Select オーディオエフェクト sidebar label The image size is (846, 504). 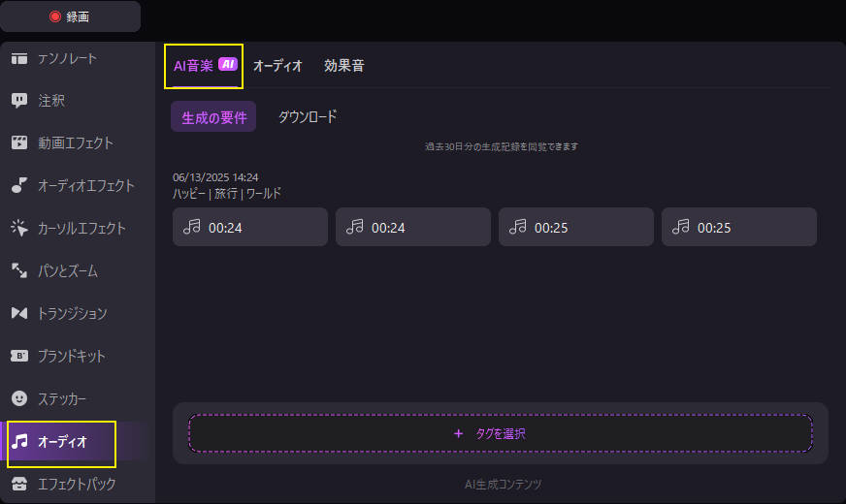click(x=85, y=185)
